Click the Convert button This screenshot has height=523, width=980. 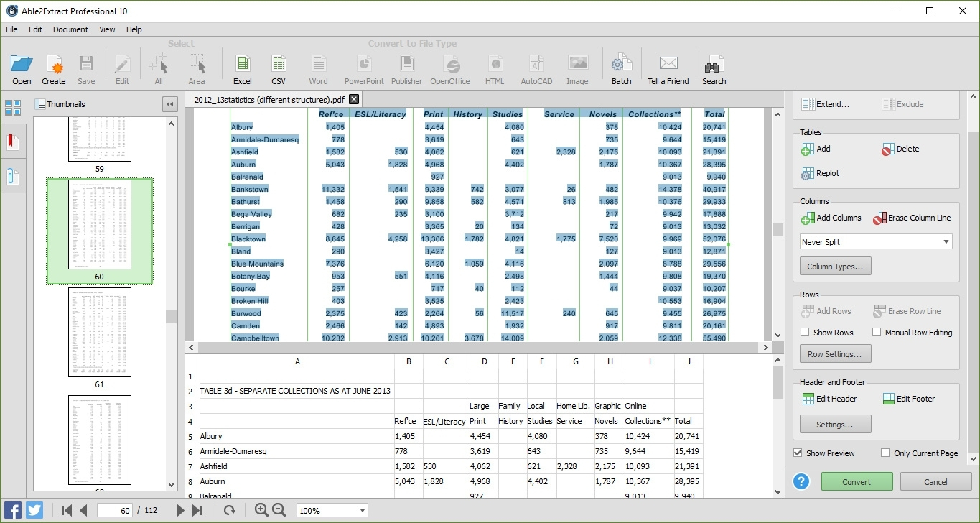[x=857, y=481]
